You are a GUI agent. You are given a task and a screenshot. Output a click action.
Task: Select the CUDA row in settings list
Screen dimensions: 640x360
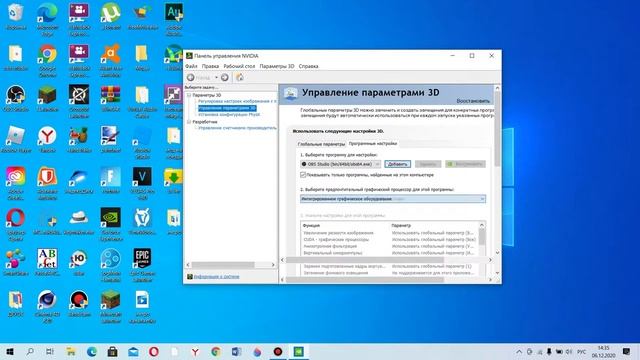(x=389, y=240)
